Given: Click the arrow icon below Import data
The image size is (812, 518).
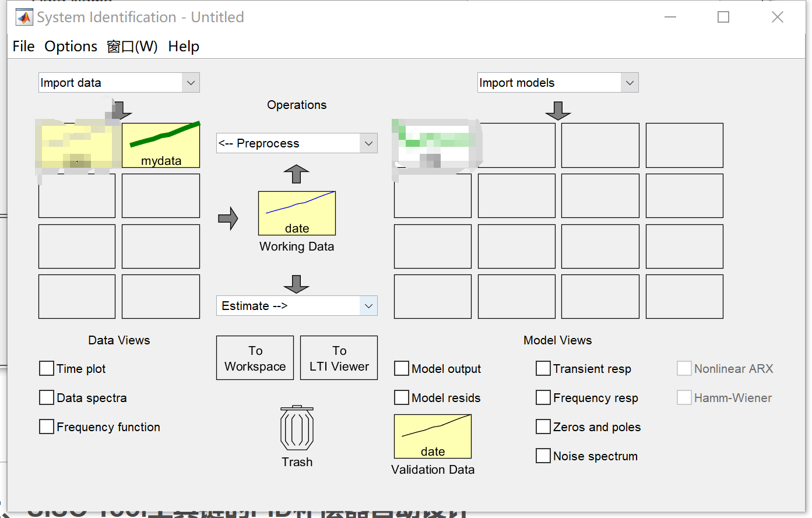Looking at the screenshot, I should pos(121,110).
